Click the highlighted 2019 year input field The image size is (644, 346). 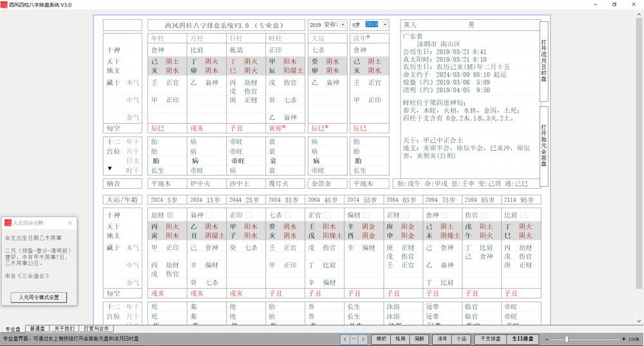click(x=372, y=24)
